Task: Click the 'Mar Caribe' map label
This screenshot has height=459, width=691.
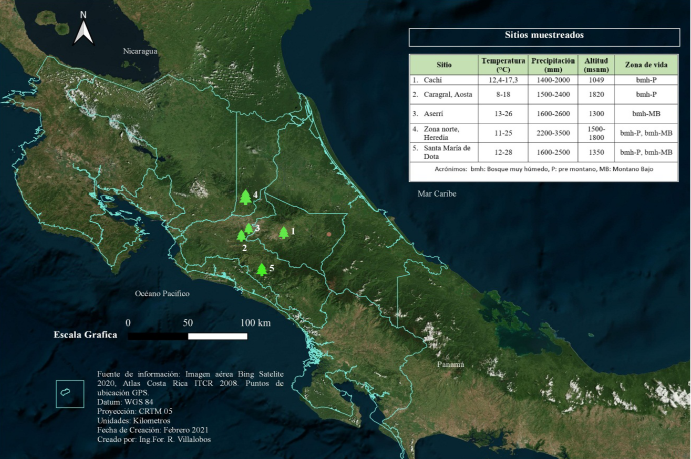Action: coord(436,193)
